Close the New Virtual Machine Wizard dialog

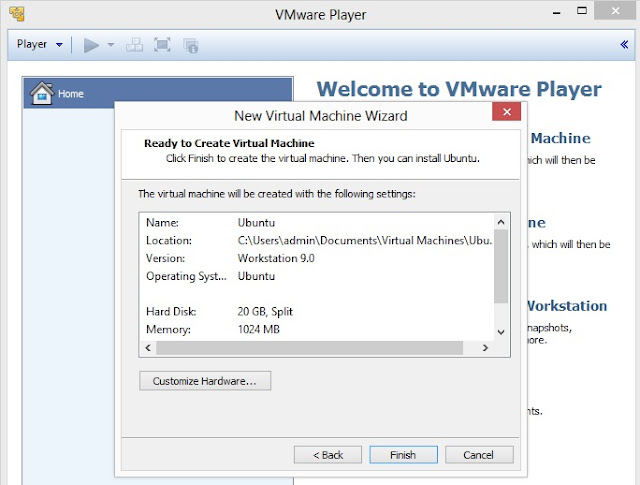point(507,111)
